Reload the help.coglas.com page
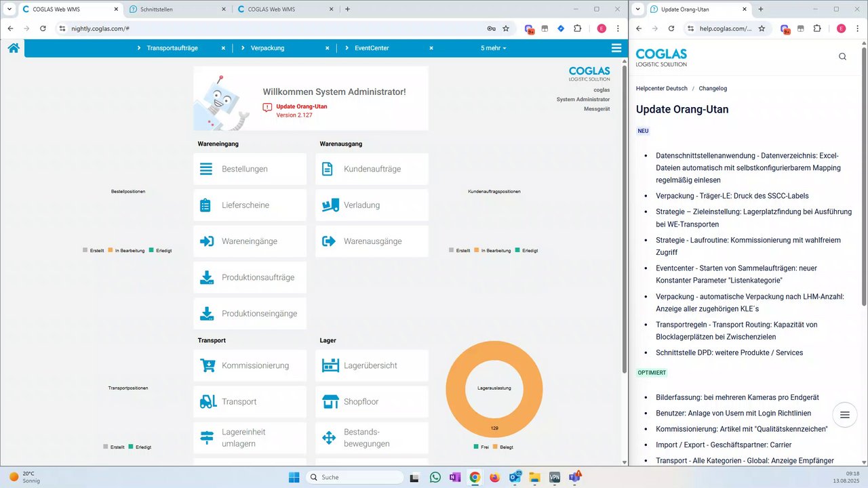The width and height of the screenshot is (868, 488). (671, 28)
